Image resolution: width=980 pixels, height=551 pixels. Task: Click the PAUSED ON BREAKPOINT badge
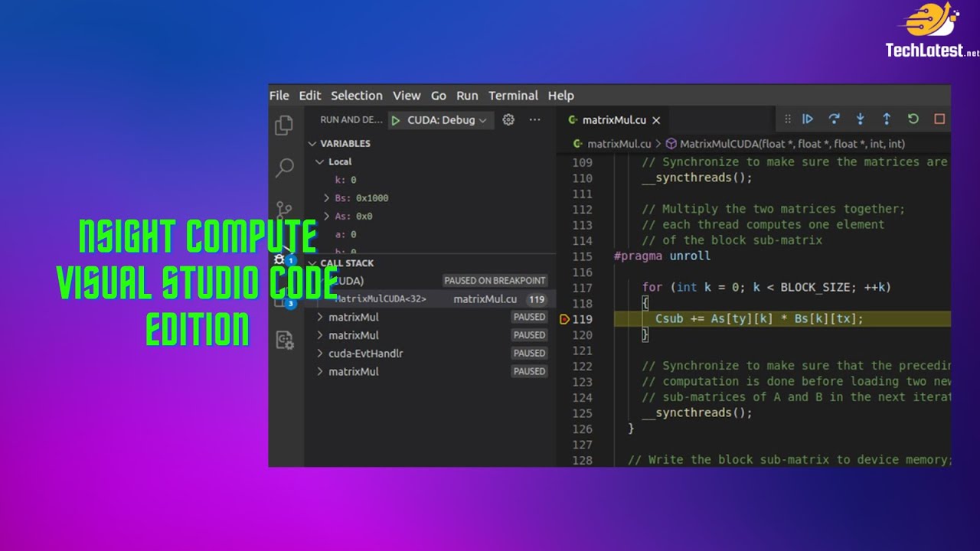click(x=495, y=281)
